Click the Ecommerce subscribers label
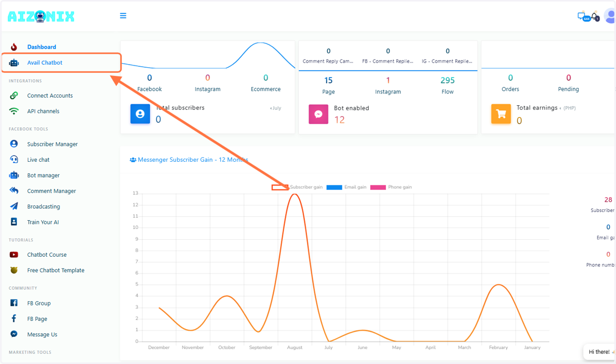 265,89
